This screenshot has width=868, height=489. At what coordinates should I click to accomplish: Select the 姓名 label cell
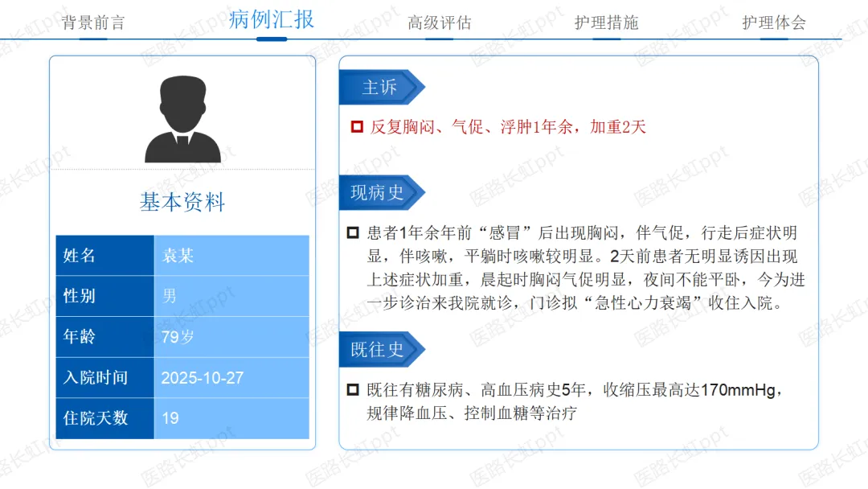pos(104,255)
